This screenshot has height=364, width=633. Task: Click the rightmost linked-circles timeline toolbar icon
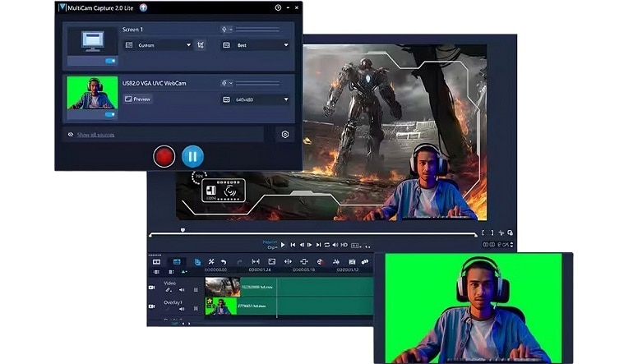click(365, 262)
